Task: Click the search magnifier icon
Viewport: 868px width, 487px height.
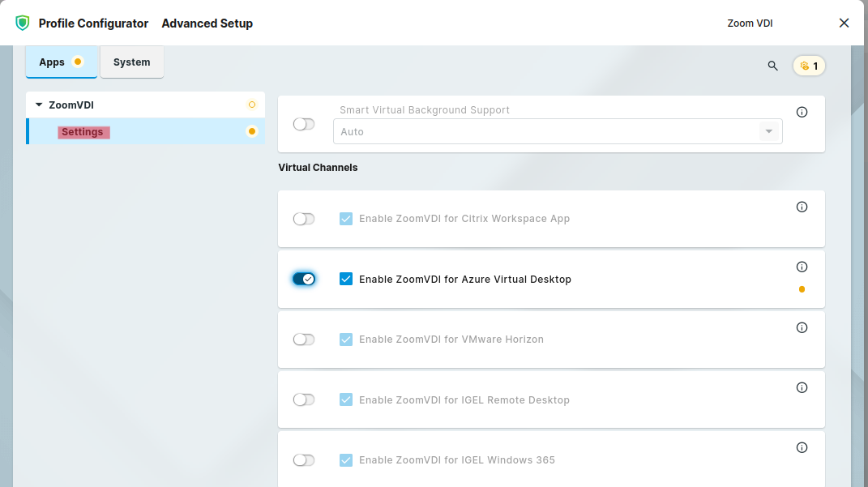Action: [x=772, y=66]
